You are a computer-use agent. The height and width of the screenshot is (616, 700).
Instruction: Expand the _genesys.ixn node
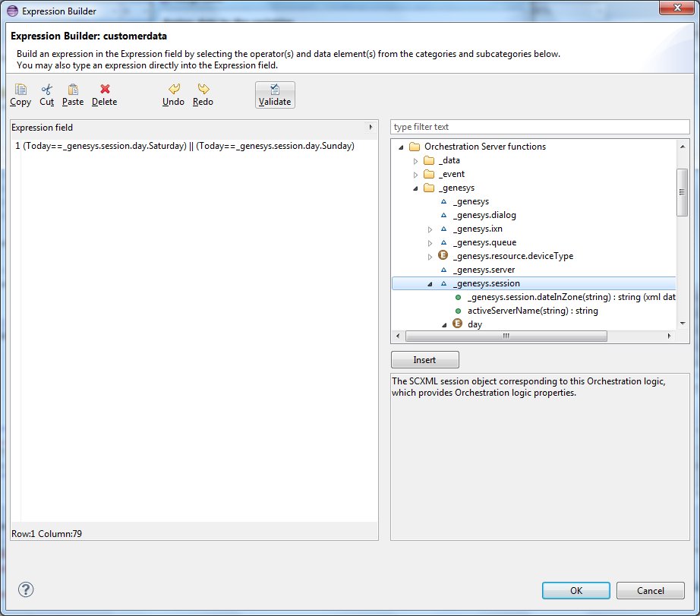pyautogui.click(x=430, y=229)
